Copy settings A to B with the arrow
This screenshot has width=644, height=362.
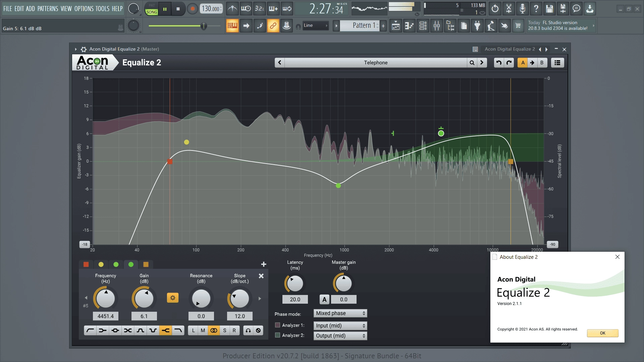tap(532, 63)
